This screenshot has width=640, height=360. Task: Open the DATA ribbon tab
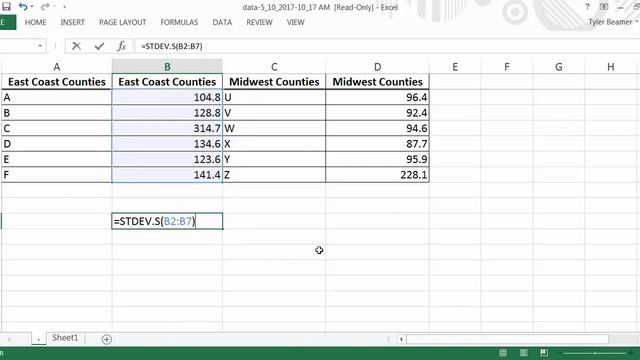(x=222, y=22)
